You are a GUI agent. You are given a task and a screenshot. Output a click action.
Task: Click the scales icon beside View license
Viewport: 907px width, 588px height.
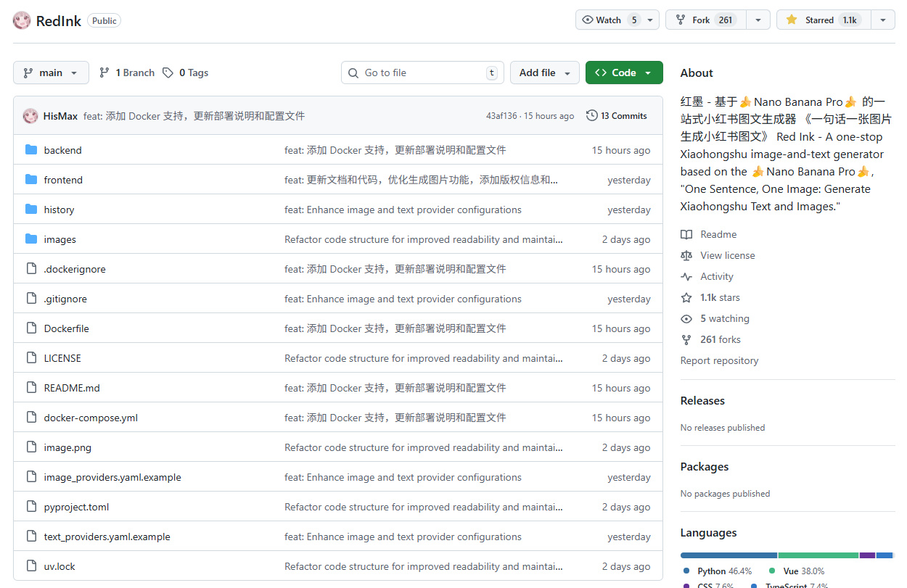pyautogui.click(x=686, y=255)
